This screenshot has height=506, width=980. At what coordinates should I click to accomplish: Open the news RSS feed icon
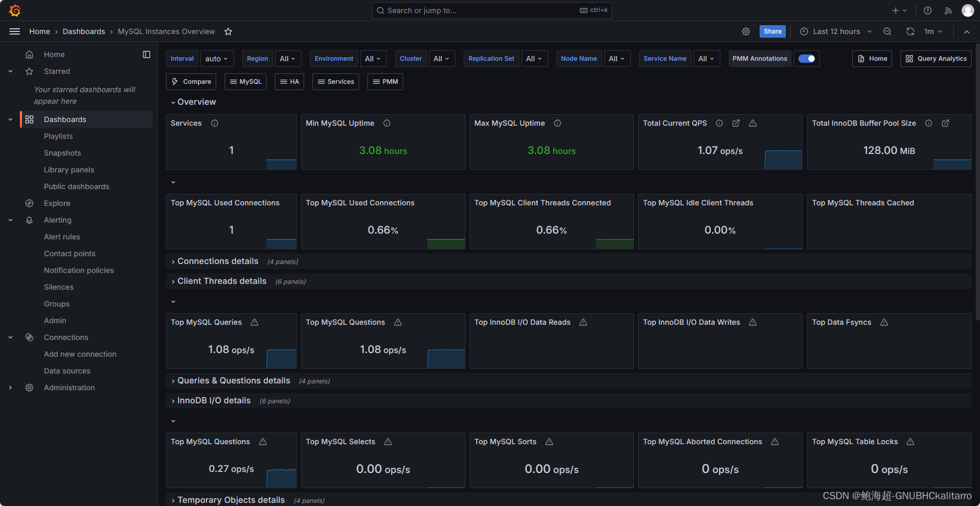(948, 10)
